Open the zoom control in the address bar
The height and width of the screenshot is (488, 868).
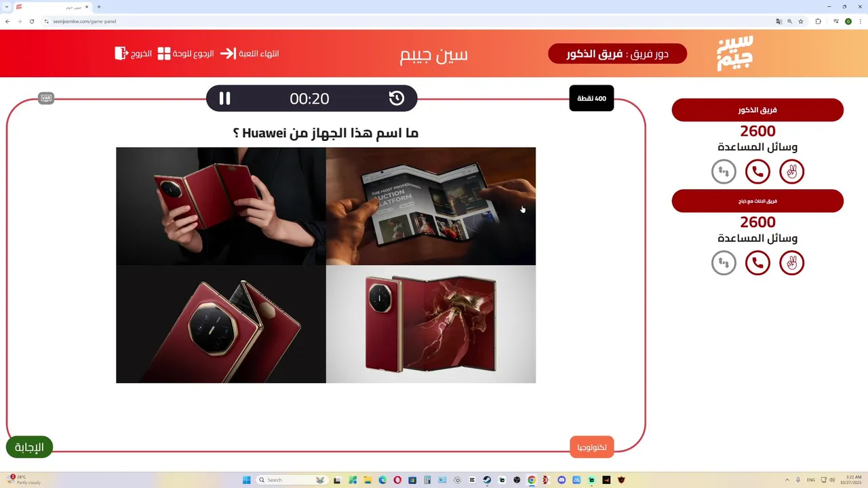point(790,21)
